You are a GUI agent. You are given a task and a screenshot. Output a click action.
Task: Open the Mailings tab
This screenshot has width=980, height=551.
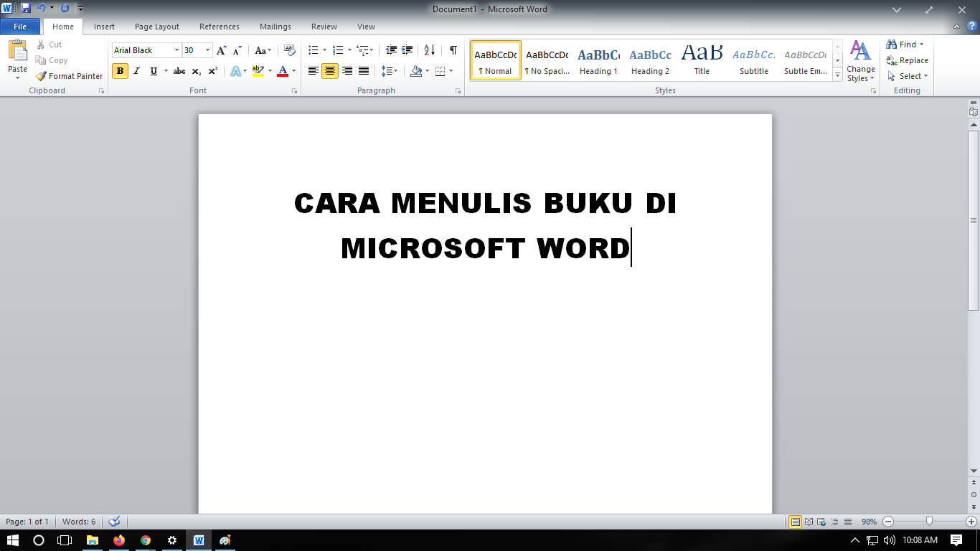275,27
